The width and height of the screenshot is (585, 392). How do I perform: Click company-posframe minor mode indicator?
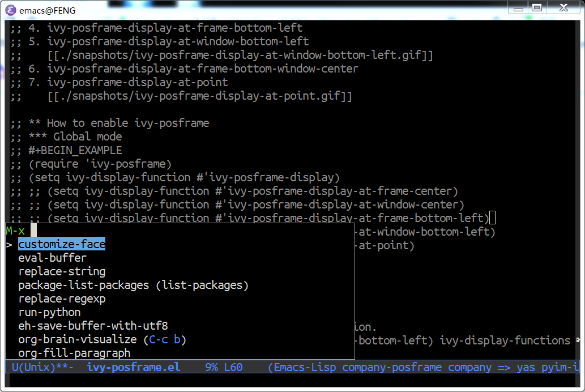coord(392,368)
